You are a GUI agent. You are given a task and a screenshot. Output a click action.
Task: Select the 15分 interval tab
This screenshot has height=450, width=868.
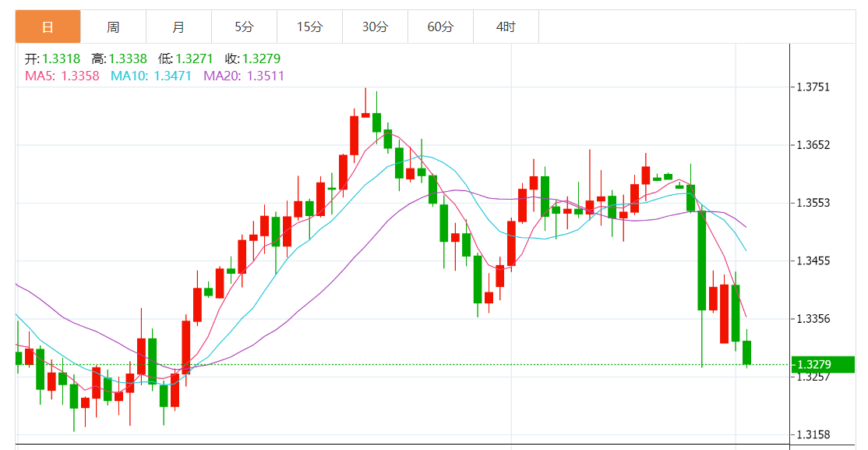coord(309,27)
